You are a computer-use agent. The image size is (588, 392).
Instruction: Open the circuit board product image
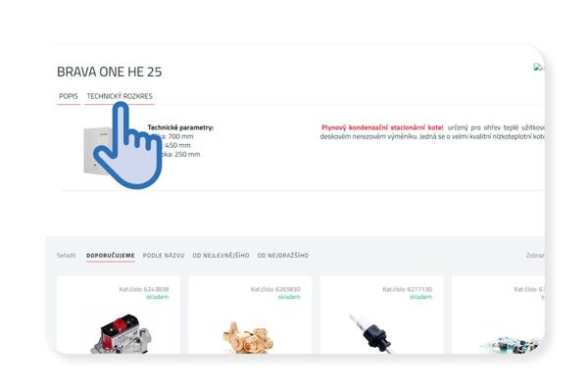pos(511,345)
